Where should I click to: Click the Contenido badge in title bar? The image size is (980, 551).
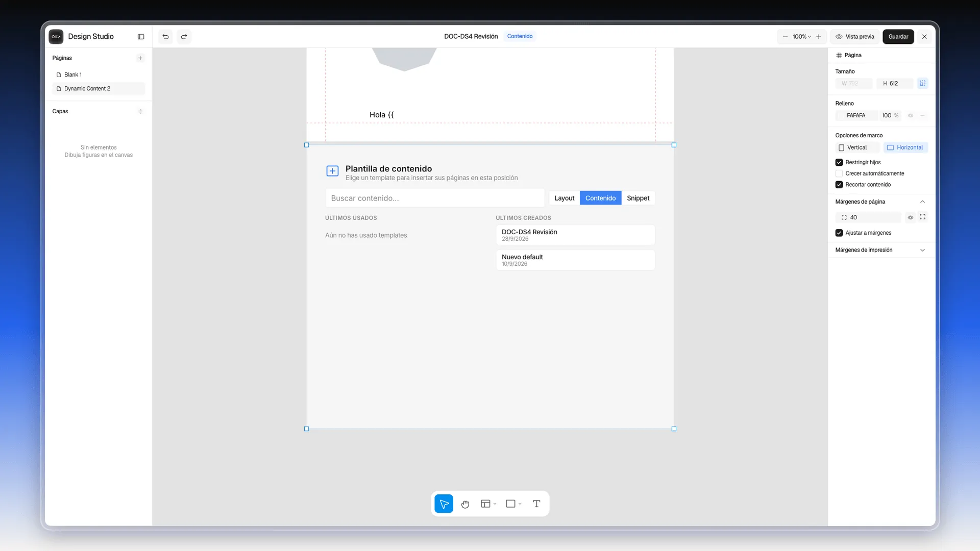pyautogui.click(x=520, y=36)
